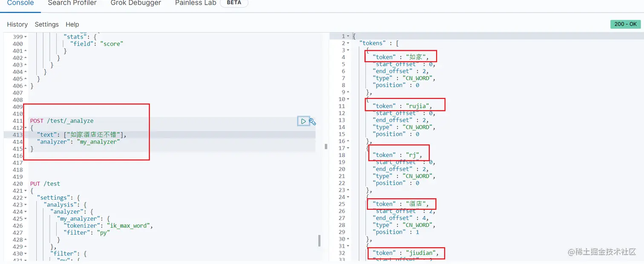
Task: Click the "filter": "py" line
Action: point(87,233)
